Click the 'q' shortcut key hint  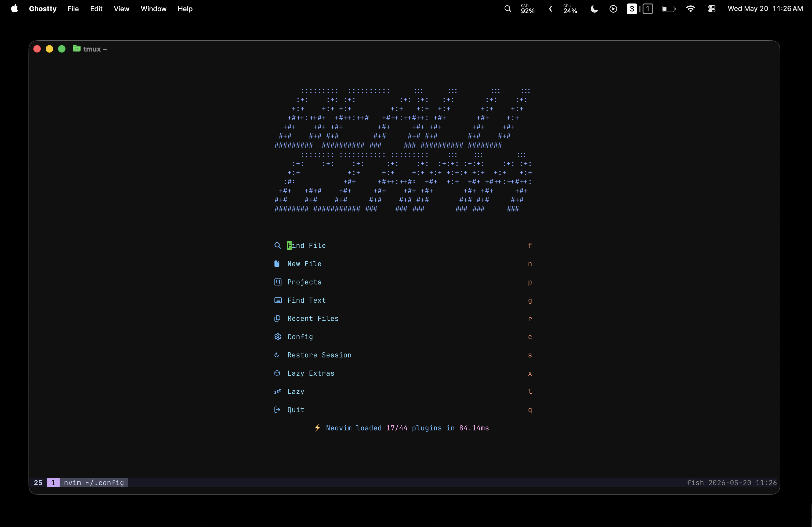tap(530, 410)
